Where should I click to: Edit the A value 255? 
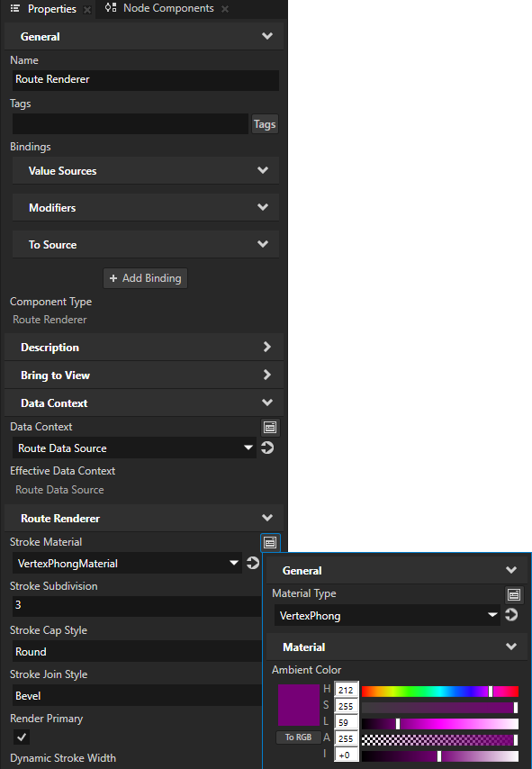pos(347,738)
